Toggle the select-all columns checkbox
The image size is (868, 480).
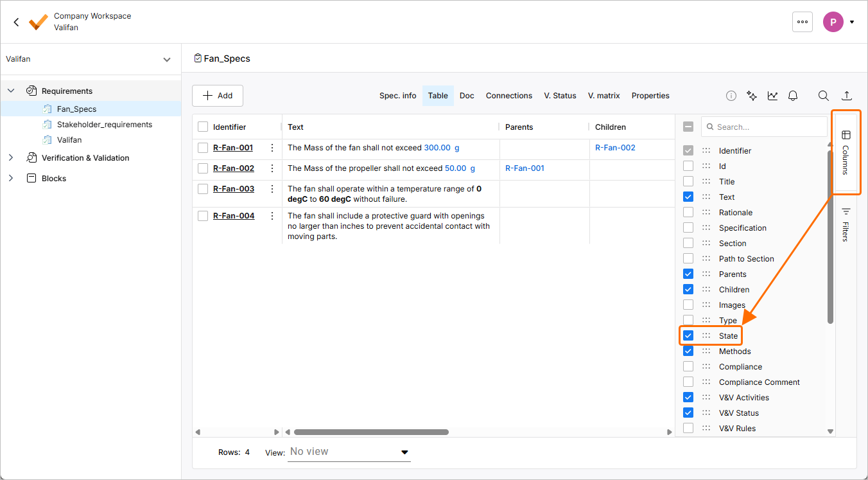coord(688,127)
